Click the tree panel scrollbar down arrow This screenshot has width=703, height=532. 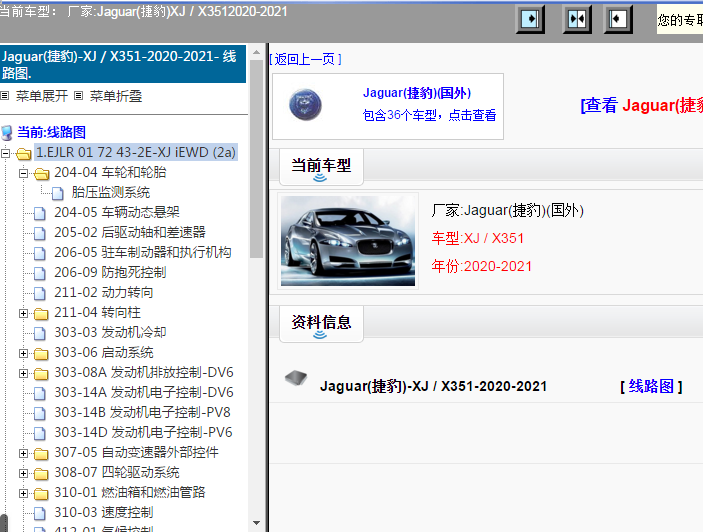tap(256, 523)
